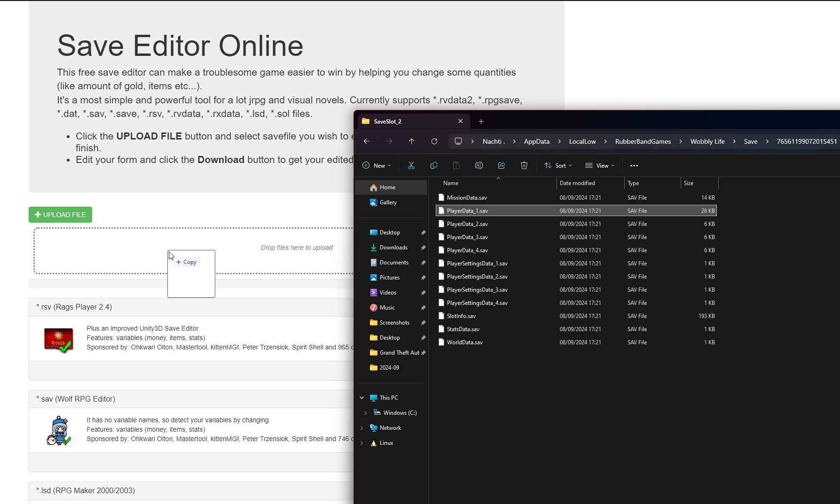Select the PlayerData_1.sav file

[x=576, y=211]
